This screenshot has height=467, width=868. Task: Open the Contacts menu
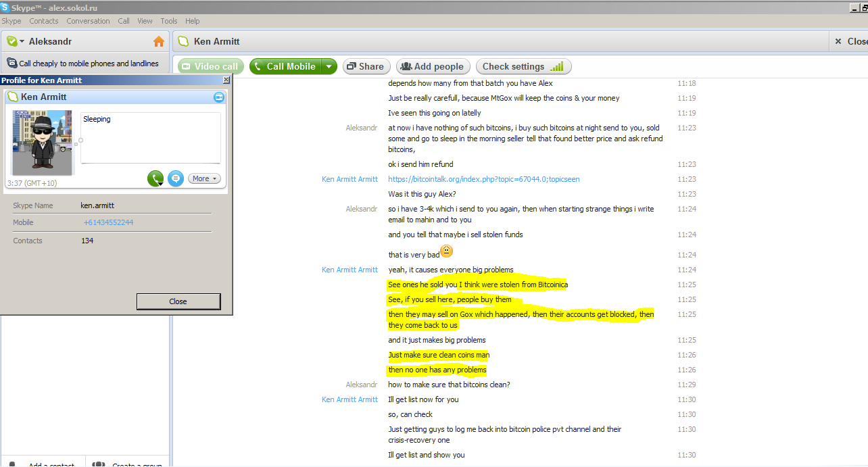pyautogui.click(x=44, y=21)
